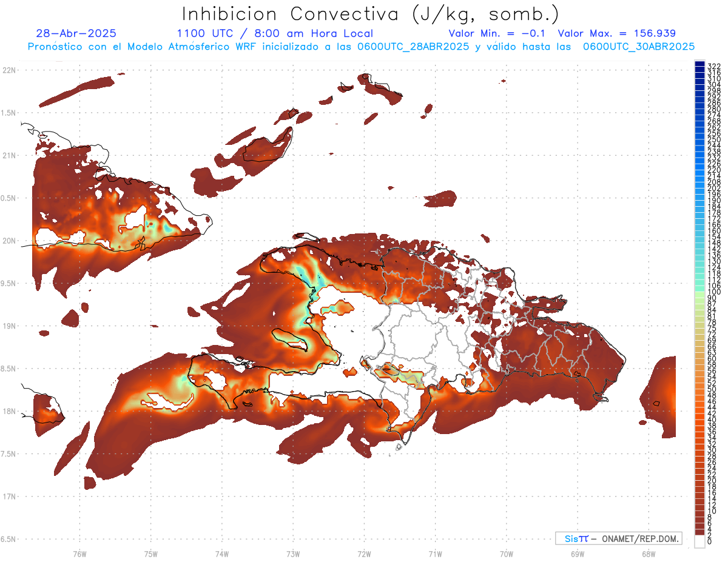The height and width of the screenshot is (562, 728).
Task: Click the "9.5N" latitude label
Action: [x=9, y=283]
